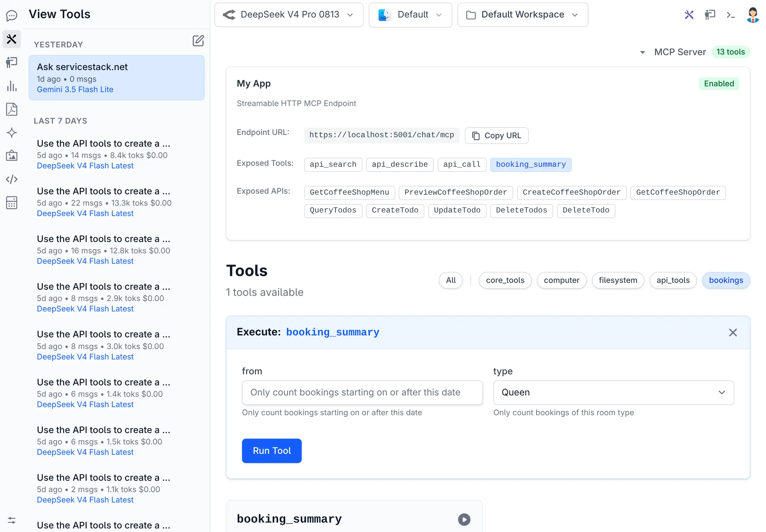Click the presenter board icon in top bar
This screenshot has height=532, width=766.
(710, 15)
